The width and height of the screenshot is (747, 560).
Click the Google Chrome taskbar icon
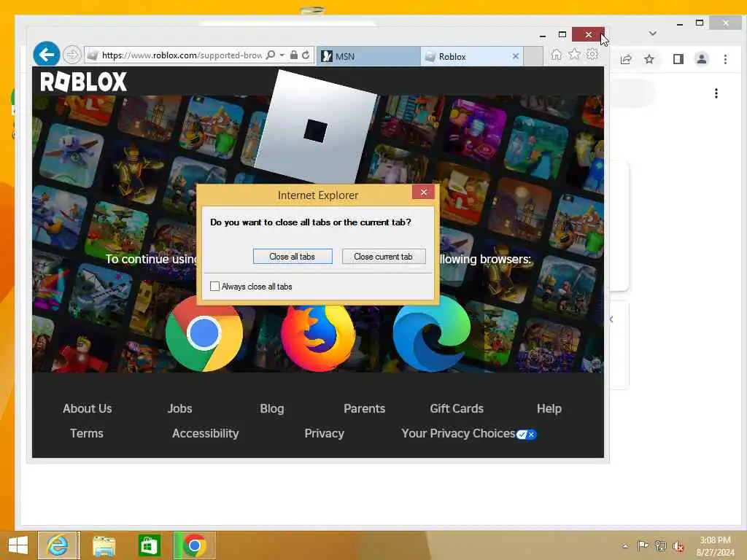click(194, 545)
